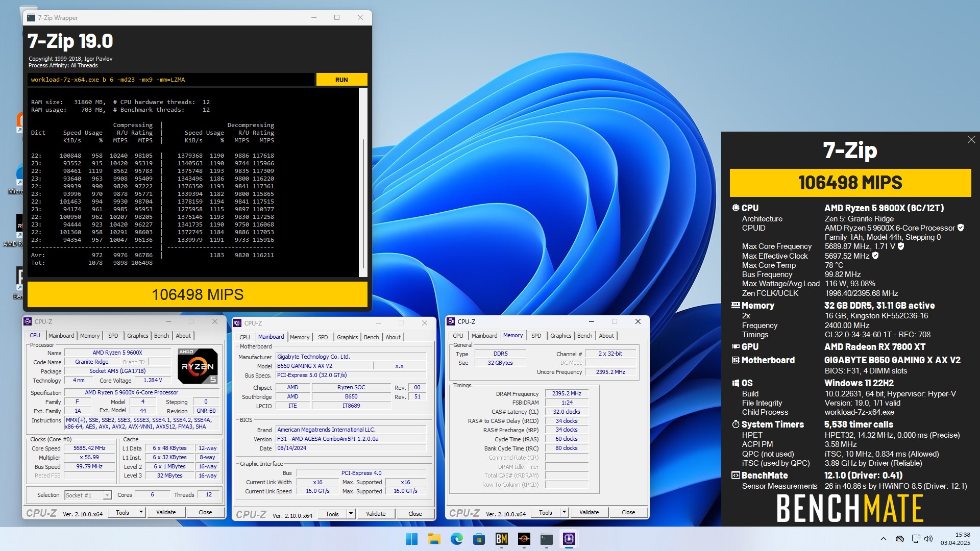
Task: Click Close button at bottom of right CPU-Z window
Action: point(628,512)
